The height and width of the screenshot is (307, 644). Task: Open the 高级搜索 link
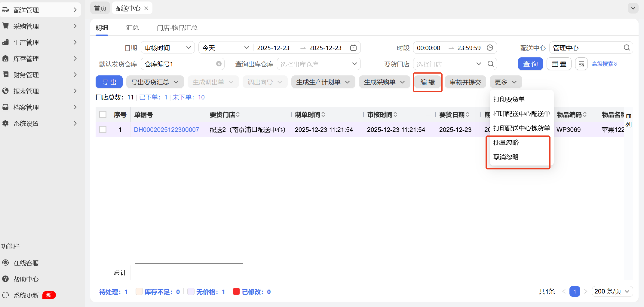point(604,64)
